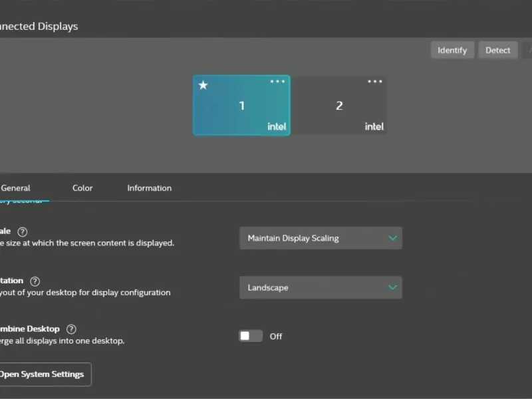Image resolution: width=532 pixels, height=399 pixels.
Task: Open the three-dot menu on display 1
Action: click(277, 81)
